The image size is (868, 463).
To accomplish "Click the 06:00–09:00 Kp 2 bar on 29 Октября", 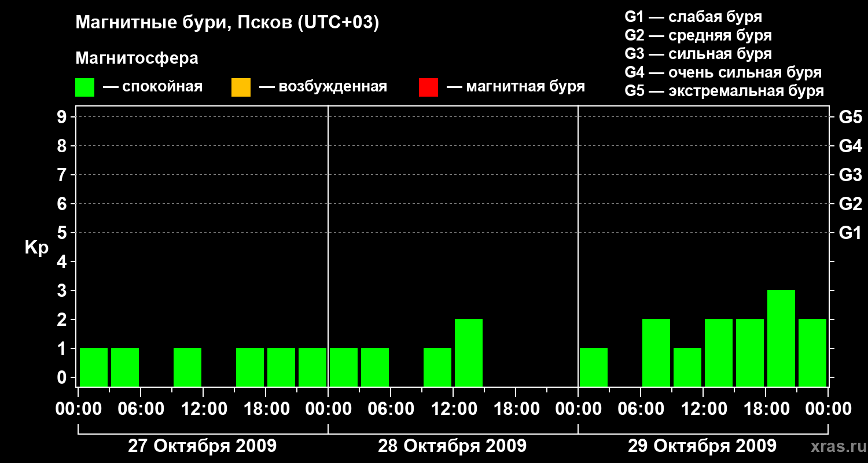I will [656, 352].
